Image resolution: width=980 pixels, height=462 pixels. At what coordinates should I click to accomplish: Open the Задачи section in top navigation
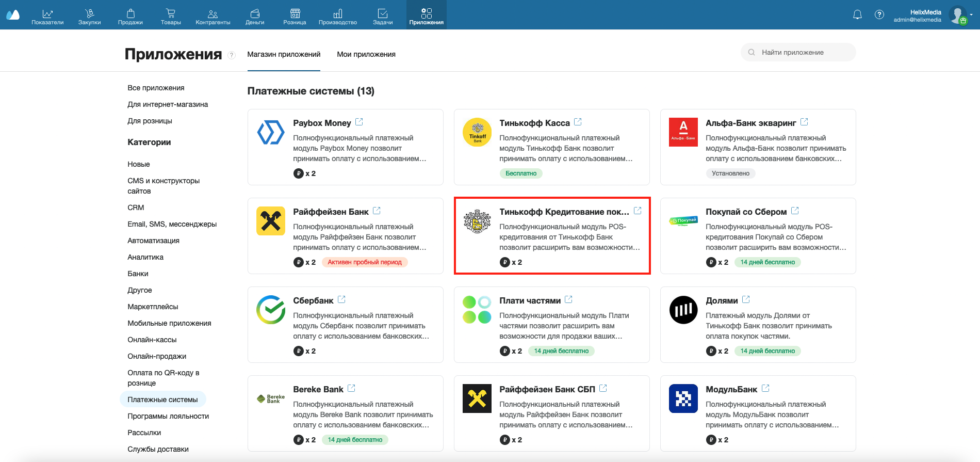[x=383, y=16]
